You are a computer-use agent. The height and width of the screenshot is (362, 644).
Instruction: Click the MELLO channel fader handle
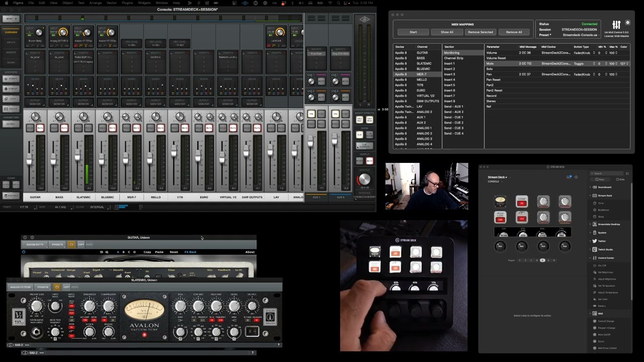coord(149,159)
